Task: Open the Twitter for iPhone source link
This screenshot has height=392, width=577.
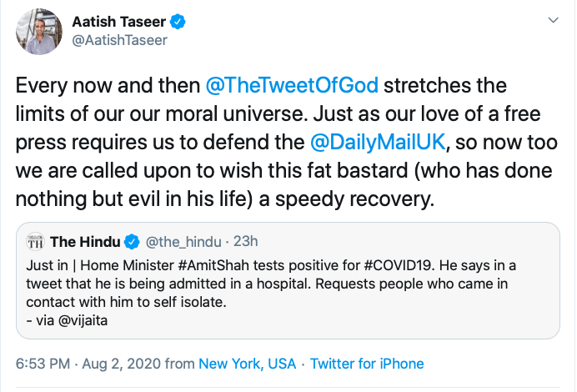Action: pyautogui.click(x=368, y=364)
